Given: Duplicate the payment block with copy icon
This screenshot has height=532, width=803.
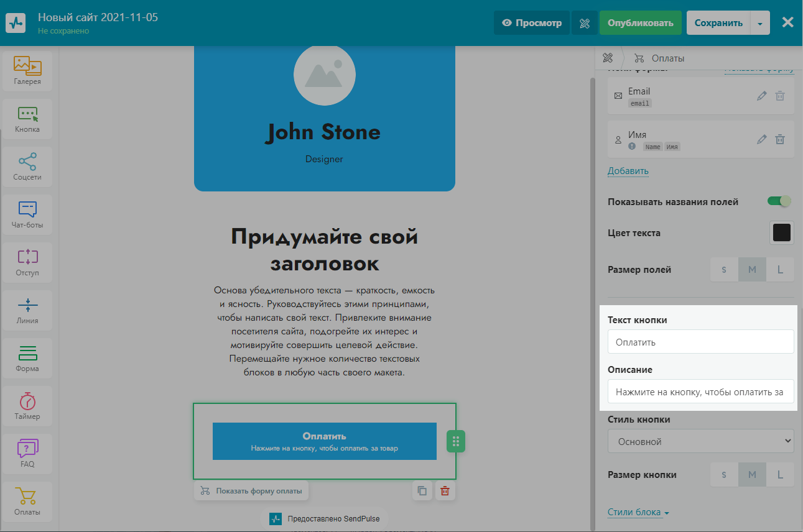Looking at the screenshot, I should click(x=422, y=491).
